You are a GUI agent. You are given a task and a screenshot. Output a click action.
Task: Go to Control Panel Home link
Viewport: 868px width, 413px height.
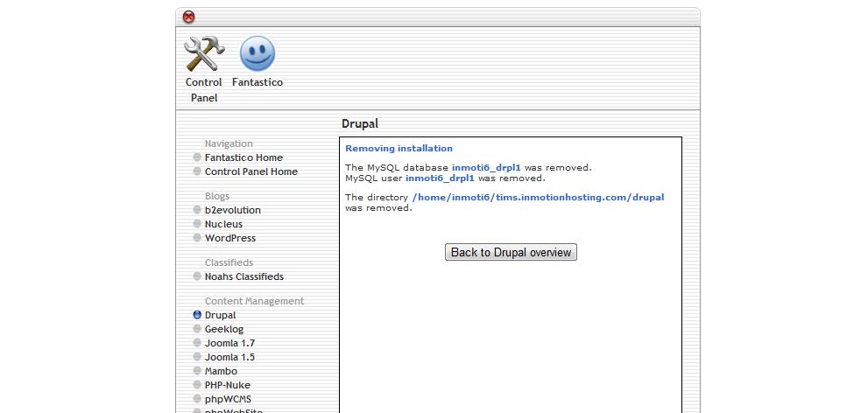tap(251, 171)
